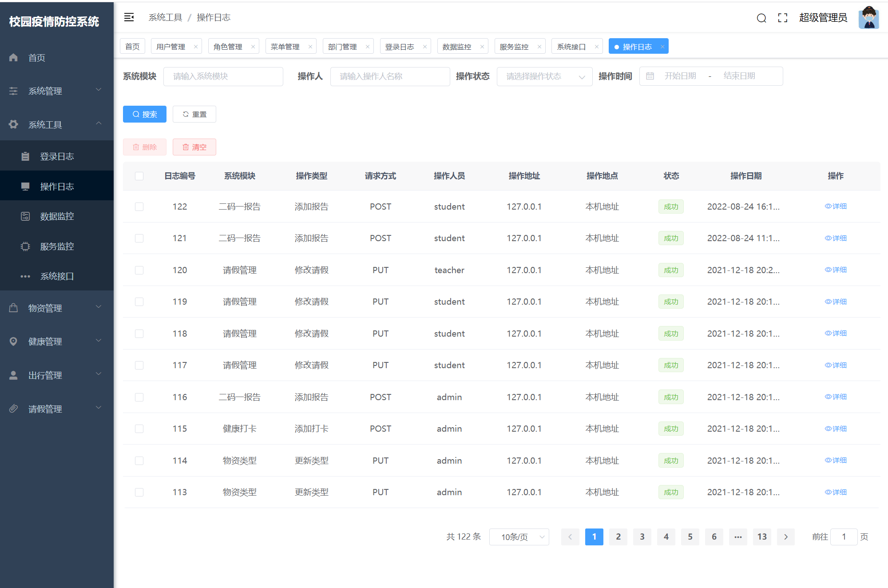The image size is (888, 588).
Task: Click the 首页 home sidebar icon
Action: 13,58
